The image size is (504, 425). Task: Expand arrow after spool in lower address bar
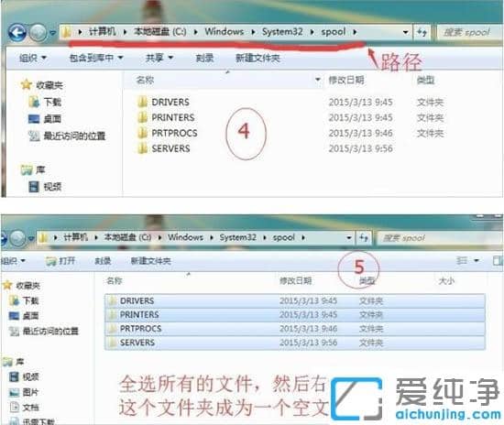click(x=302, y=238)
